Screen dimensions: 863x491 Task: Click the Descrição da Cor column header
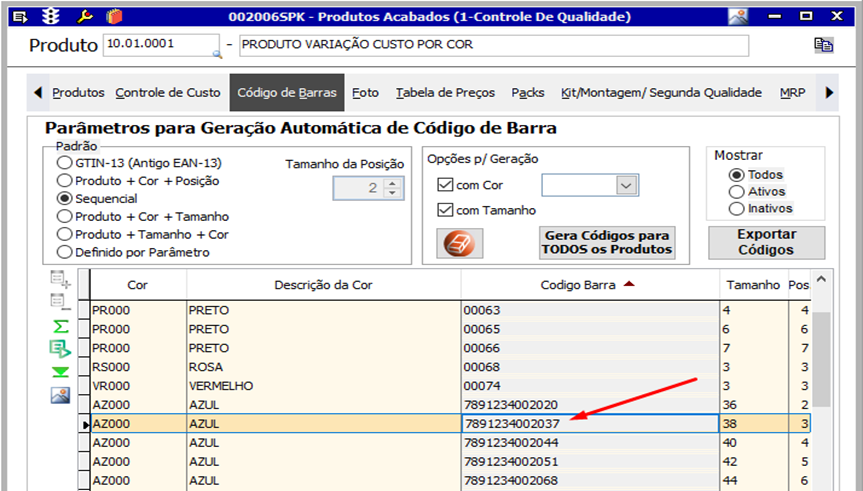324,285
